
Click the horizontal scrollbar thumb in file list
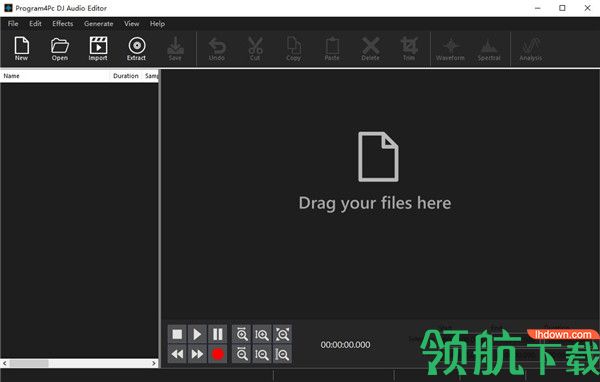[29, 363]
